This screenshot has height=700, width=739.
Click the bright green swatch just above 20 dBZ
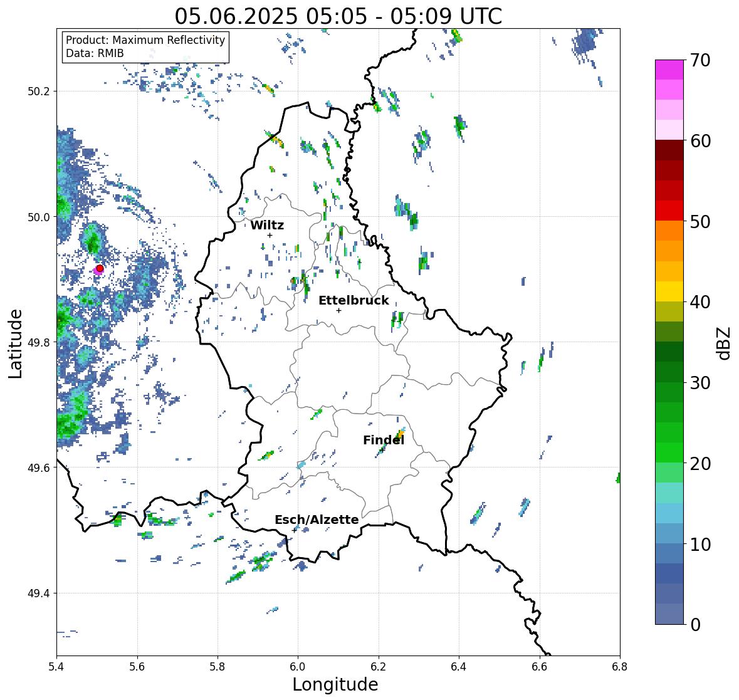coord(669,452)
